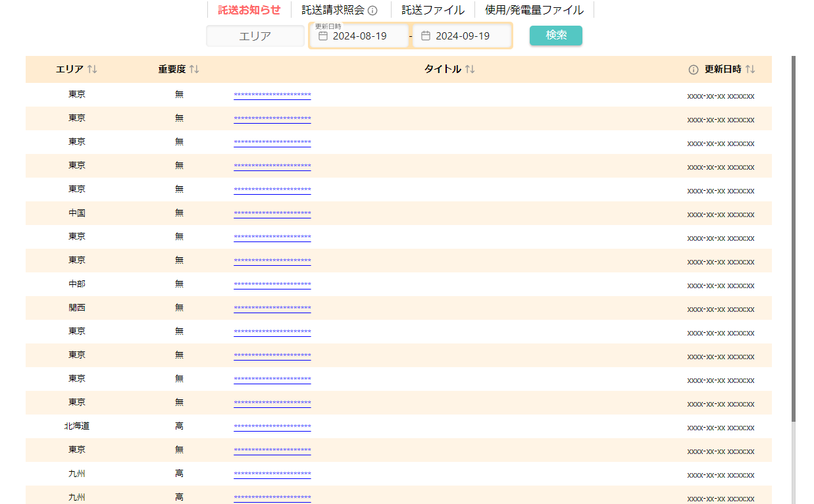Select the 中国 area cell
814x504 pixels.
pos(77,213)
